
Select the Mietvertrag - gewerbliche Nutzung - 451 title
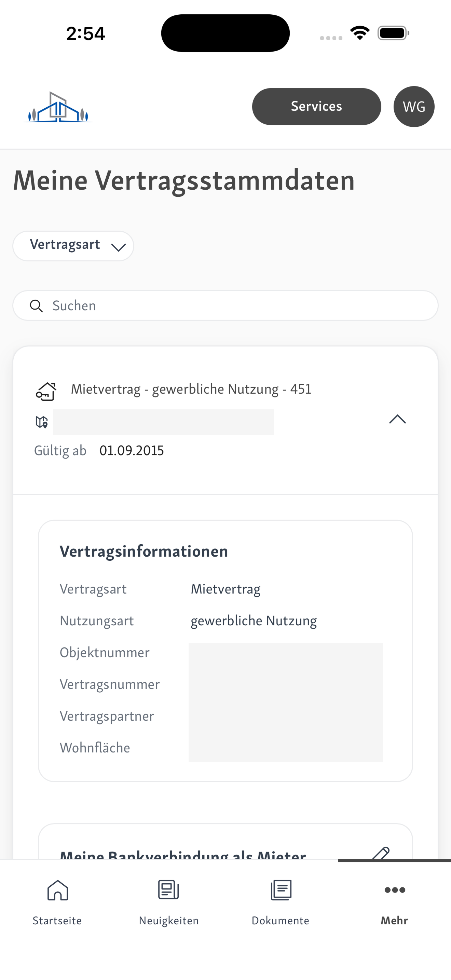(x=191, y=389)
